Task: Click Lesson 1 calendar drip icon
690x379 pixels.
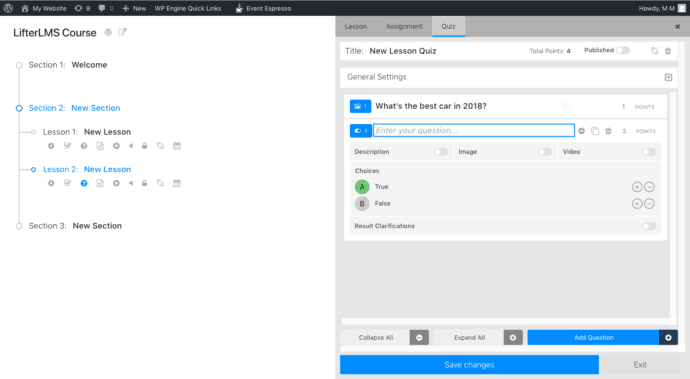Action: click(177, 146)
